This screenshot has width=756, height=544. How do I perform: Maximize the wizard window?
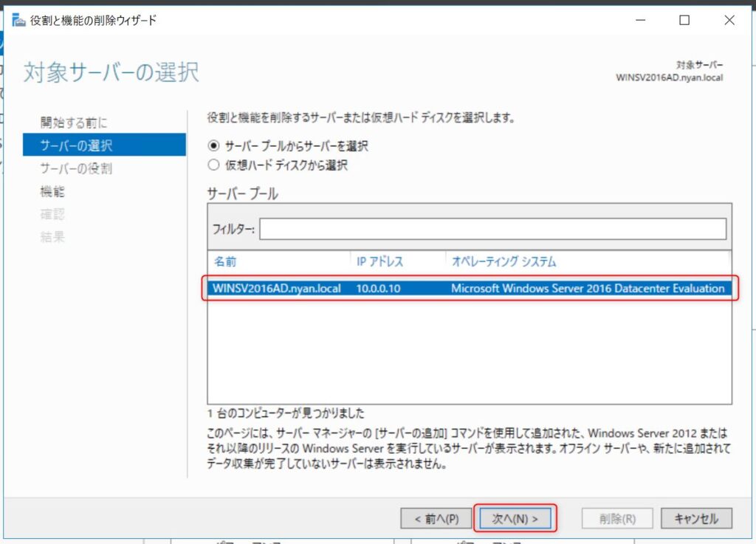pyautogui.click(x=684, y=21)
